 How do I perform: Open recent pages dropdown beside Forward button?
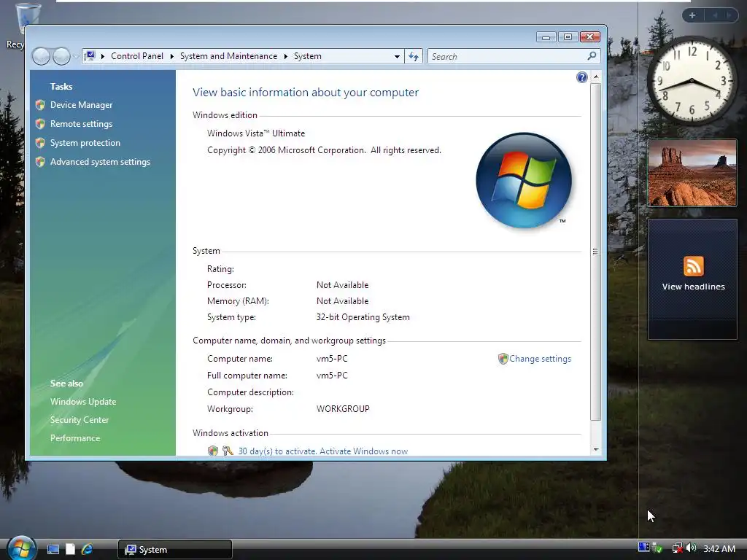click(x=75, y=56)
